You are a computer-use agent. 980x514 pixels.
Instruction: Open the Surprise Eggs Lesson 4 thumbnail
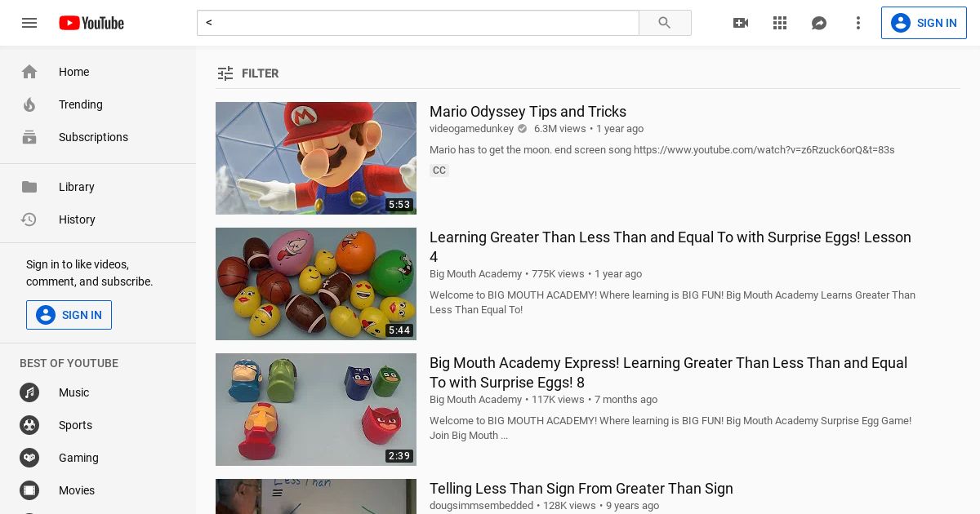316,284
